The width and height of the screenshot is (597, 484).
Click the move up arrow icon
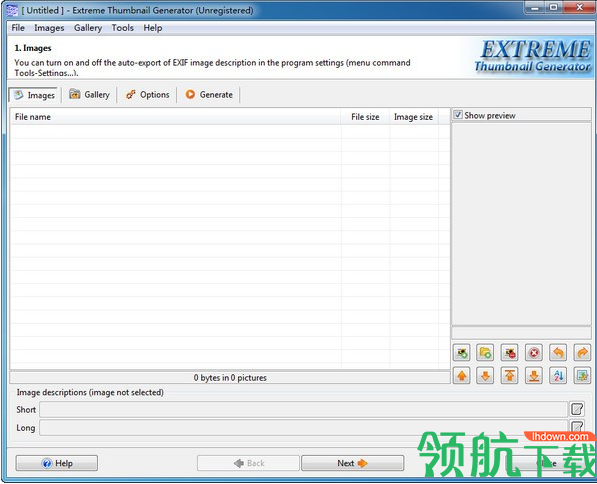[x=462, y=376]
